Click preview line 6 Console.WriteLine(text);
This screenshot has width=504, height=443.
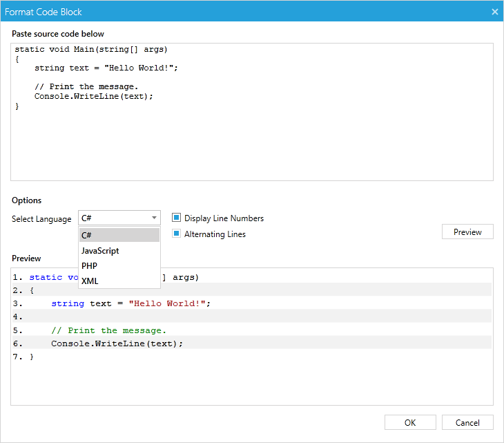click(252, 343)
